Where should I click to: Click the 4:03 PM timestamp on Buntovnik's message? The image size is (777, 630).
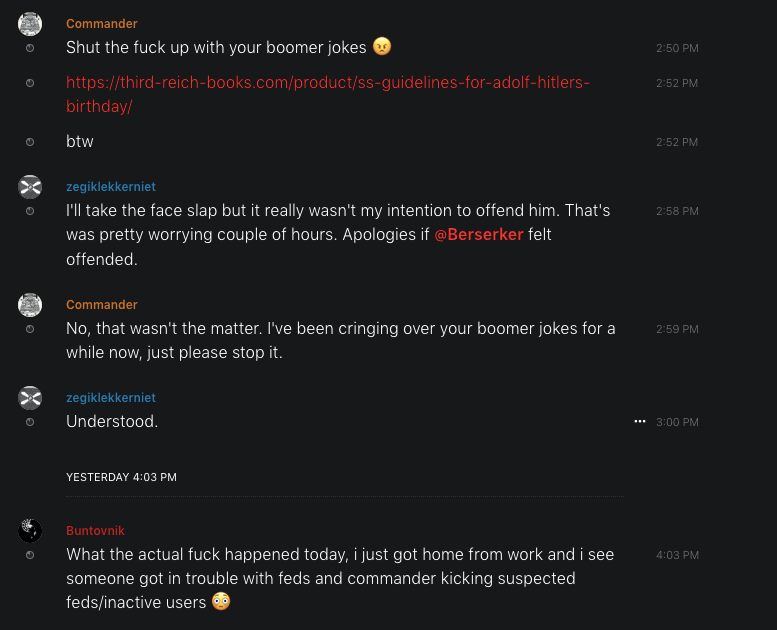coord(677,554)
